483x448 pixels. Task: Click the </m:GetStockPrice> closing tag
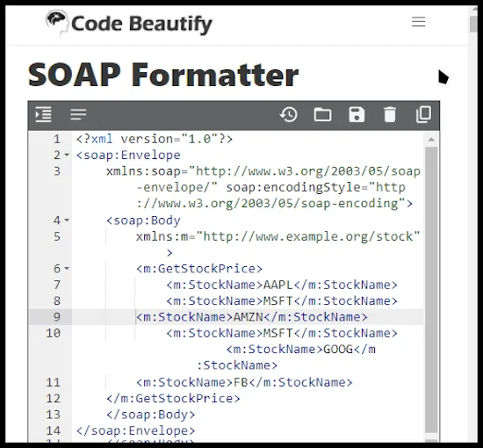tap(173, 399)
